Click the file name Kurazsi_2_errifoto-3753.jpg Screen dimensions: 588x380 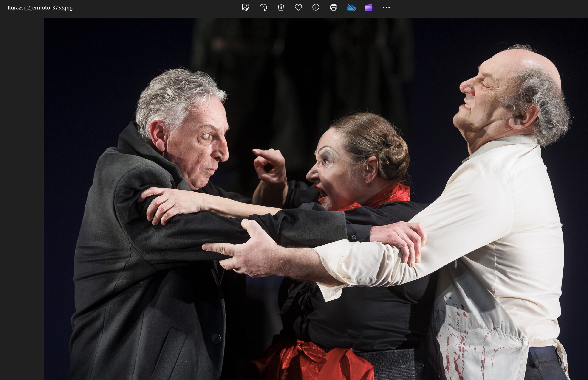pyautogui.click(x=40, y=8)
